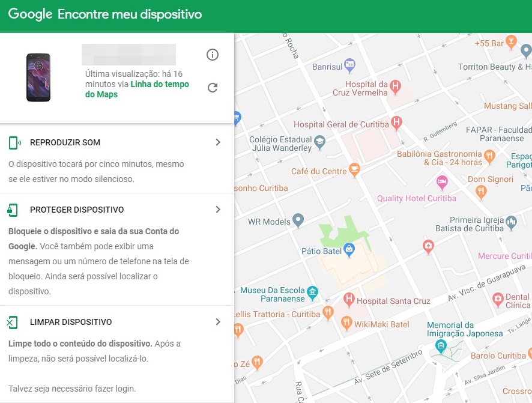
Task: Expand the Proteger Dispositivo option
Action: (218, 210)
